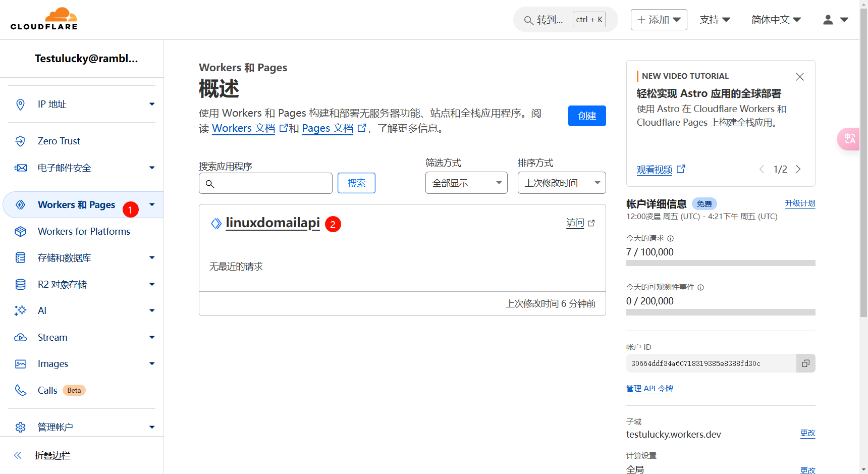Go to previous tutorial slide arrow
868x474 pixels.
click(x=762, y=169)
